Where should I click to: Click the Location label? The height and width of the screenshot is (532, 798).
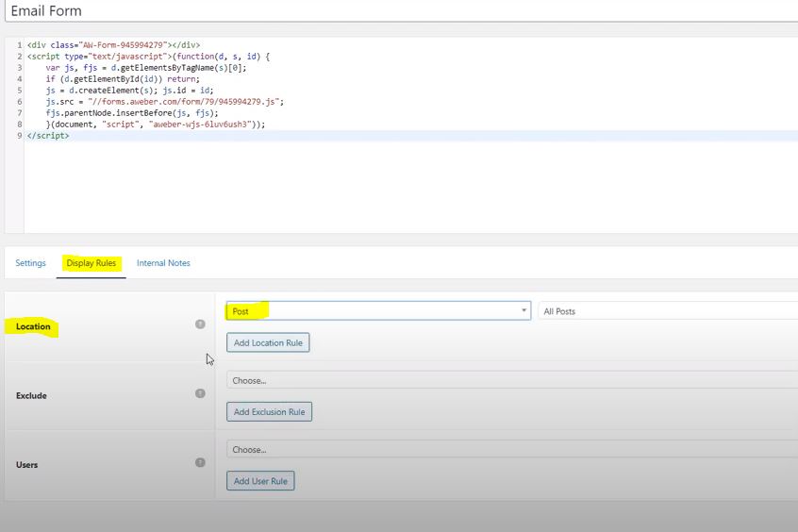(33, 326)
